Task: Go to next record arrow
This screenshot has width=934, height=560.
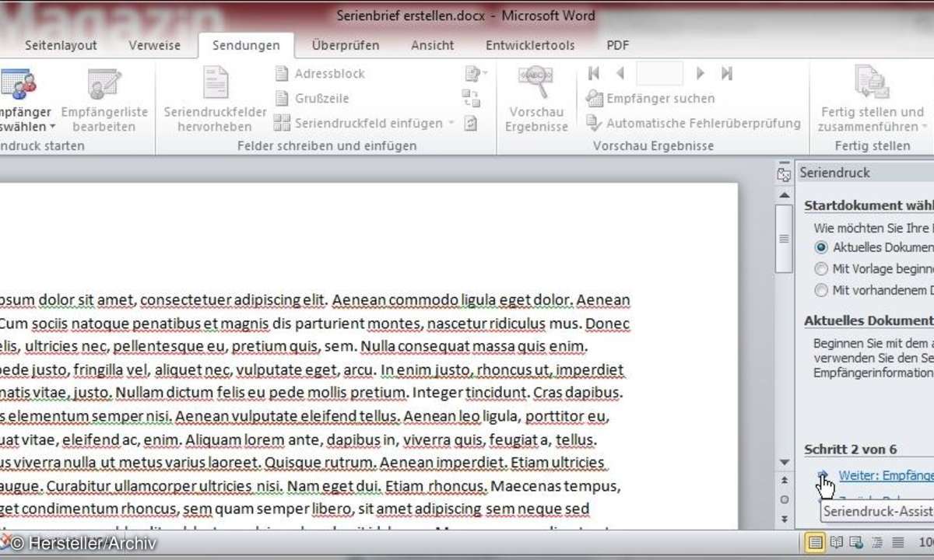Action: [700, 74]
